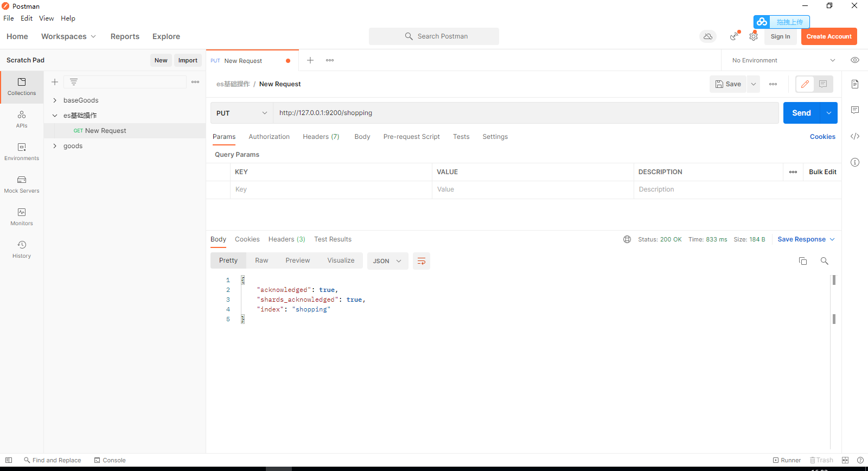
Task: Open tab bar more options ellipsis
Action: 330,60
